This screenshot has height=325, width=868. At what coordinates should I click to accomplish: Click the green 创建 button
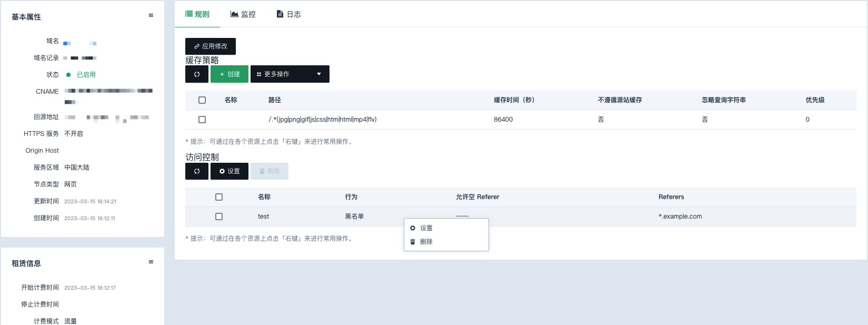click(230, 74)
